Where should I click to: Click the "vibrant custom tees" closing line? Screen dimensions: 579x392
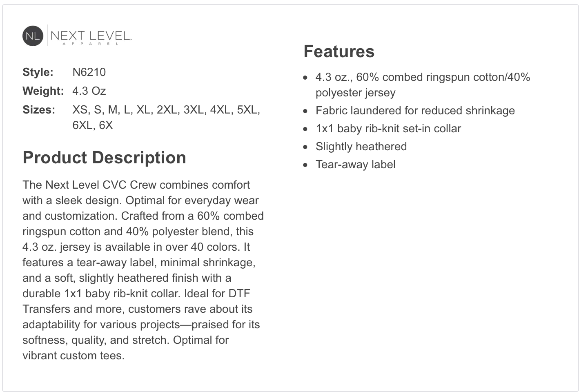pos(73,356)
